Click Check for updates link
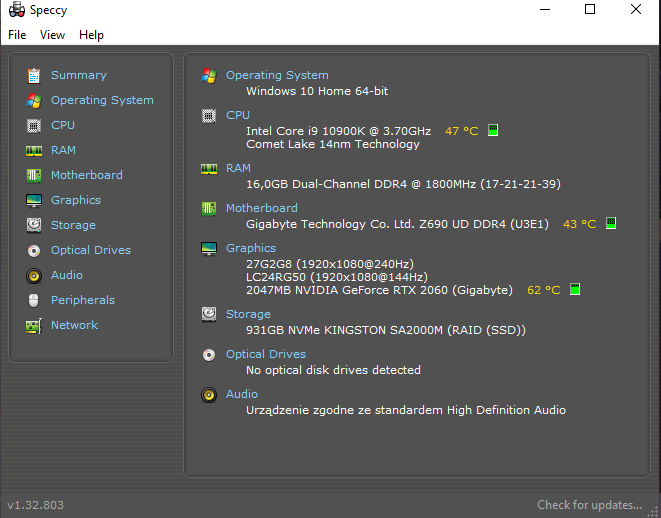 589,505
